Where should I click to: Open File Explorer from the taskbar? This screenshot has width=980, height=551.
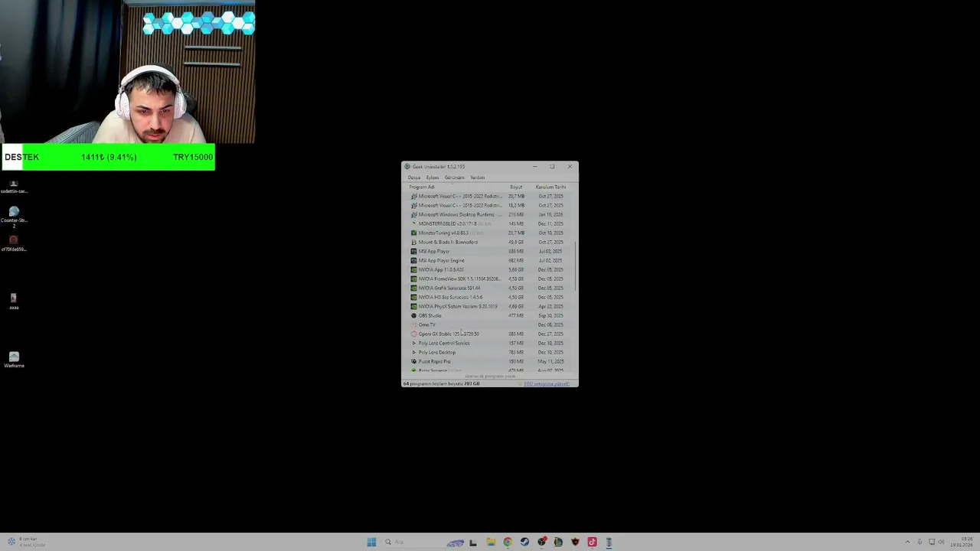click(x=490, y=542)
